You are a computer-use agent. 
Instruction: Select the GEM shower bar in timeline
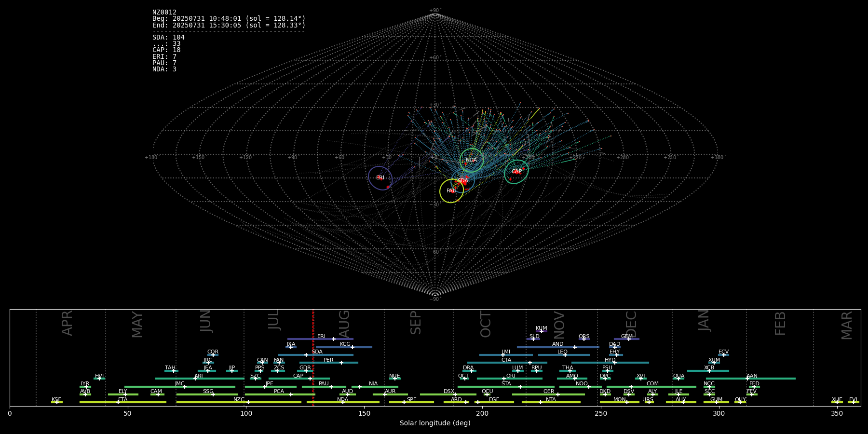pos(626,339)
